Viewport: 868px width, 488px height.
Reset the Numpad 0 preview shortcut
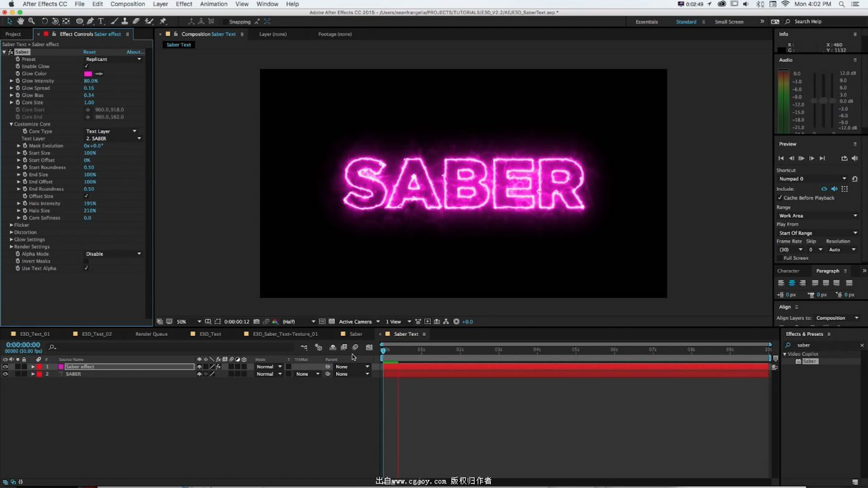pos(855,179)
